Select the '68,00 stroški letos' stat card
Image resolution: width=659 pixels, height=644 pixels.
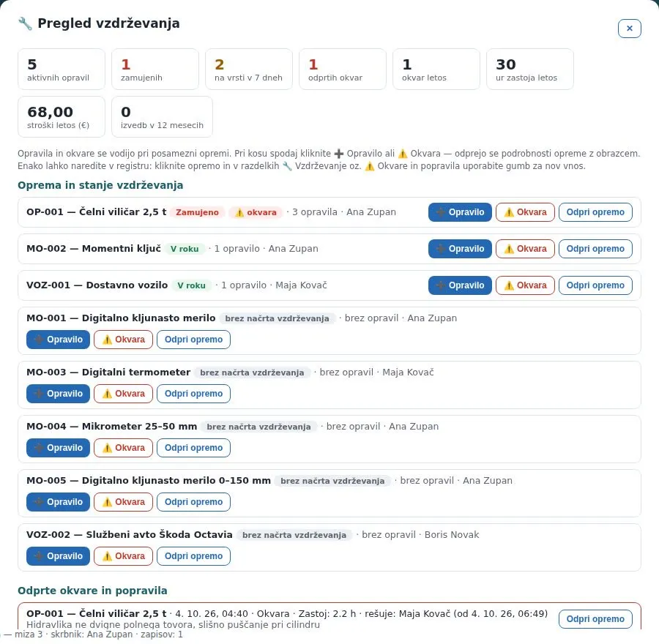pyautogui.click(x=62, y=117)
